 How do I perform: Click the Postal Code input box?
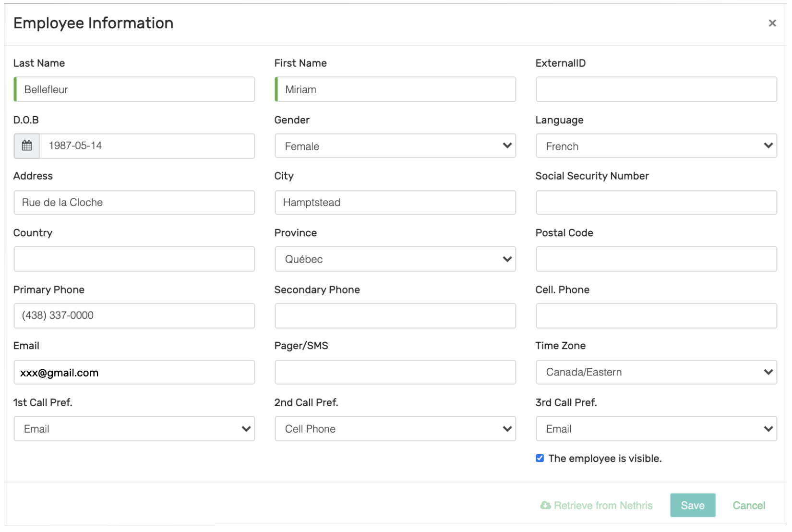[656, 259]
